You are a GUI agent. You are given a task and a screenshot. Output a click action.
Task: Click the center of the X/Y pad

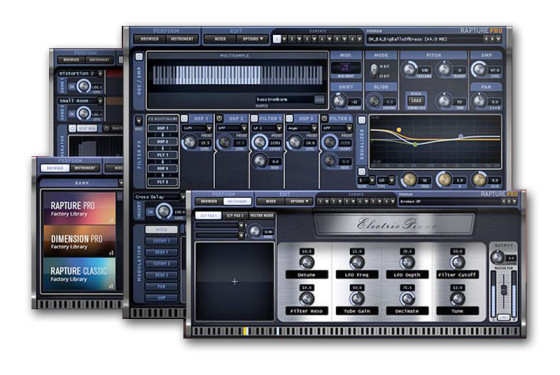click(x=235, y=282)
